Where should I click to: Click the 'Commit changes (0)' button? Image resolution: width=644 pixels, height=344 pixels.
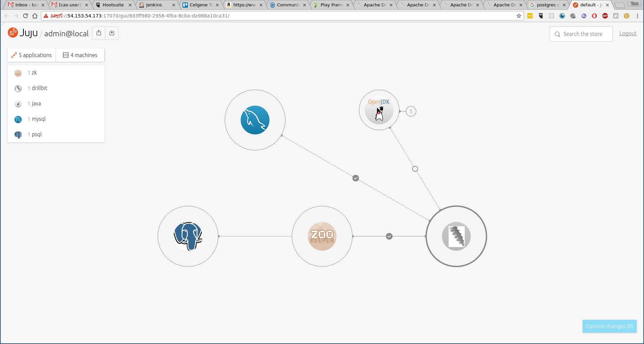609,326
